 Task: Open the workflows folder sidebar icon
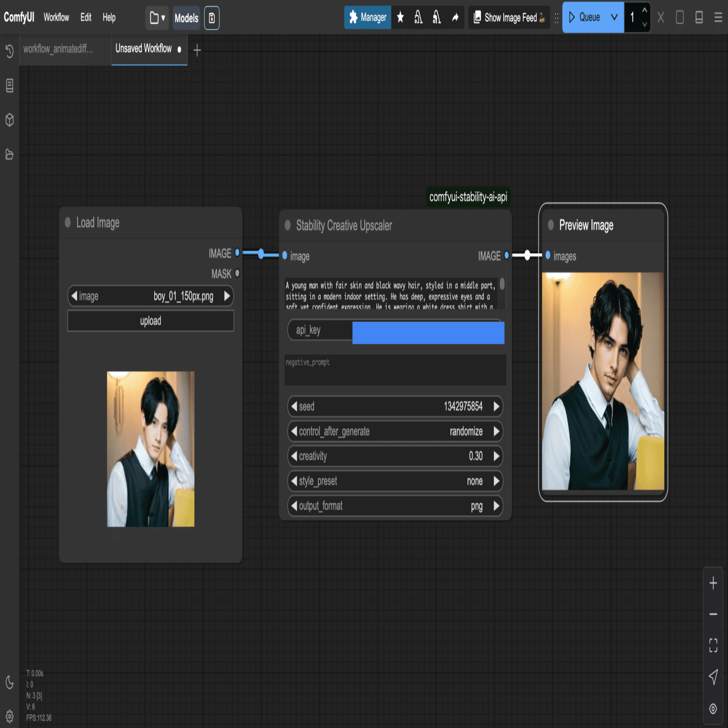coord(9,154)
